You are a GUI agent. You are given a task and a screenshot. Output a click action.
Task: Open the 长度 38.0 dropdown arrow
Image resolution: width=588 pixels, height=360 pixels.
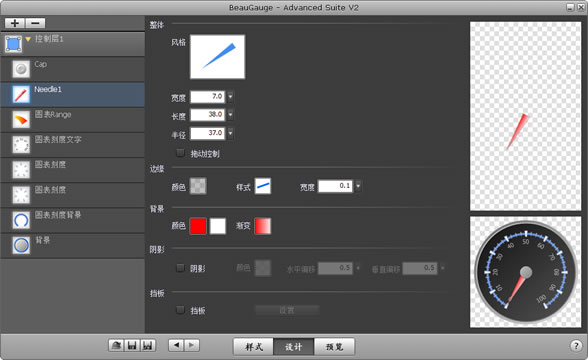pyautogui.click(x=230, y=114)
